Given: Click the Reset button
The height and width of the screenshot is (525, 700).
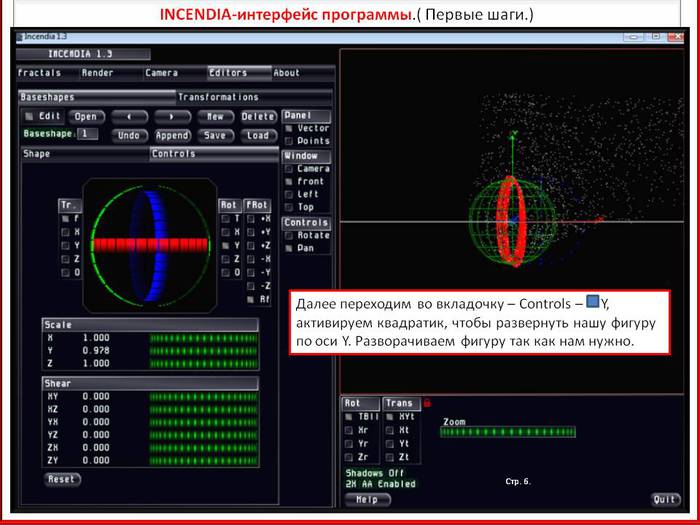Looking at the screenshot, I should [62, 479].
